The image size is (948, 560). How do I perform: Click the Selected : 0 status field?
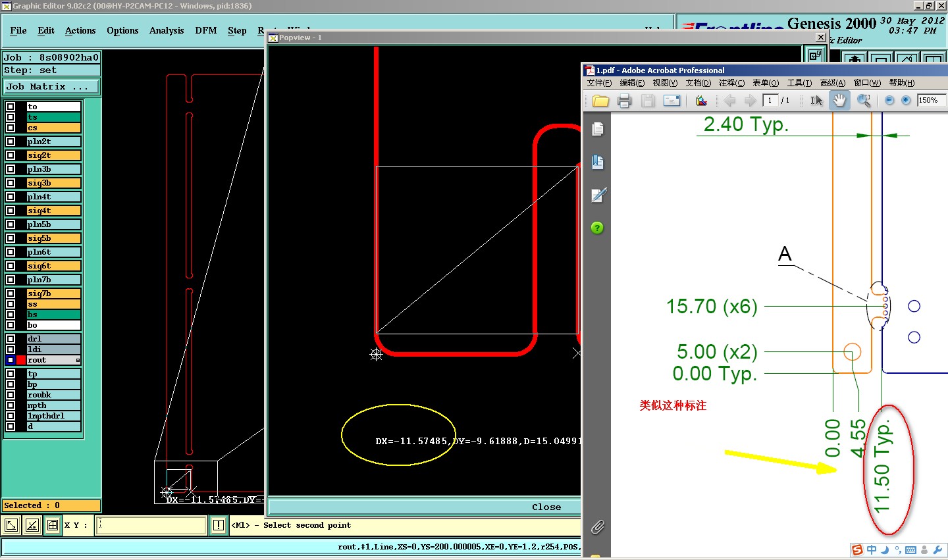[51, 505]
